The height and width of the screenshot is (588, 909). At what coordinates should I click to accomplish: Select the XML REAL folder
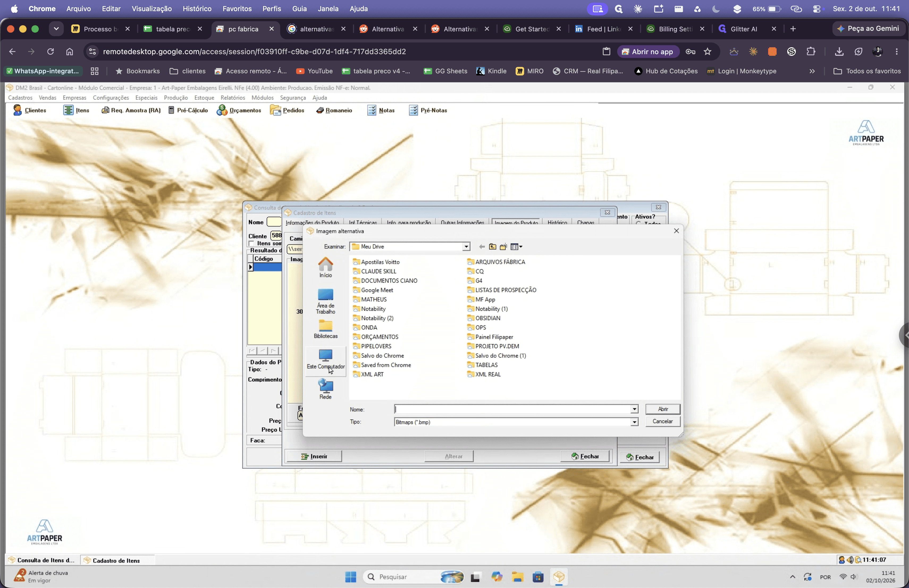tap(484, 374)
